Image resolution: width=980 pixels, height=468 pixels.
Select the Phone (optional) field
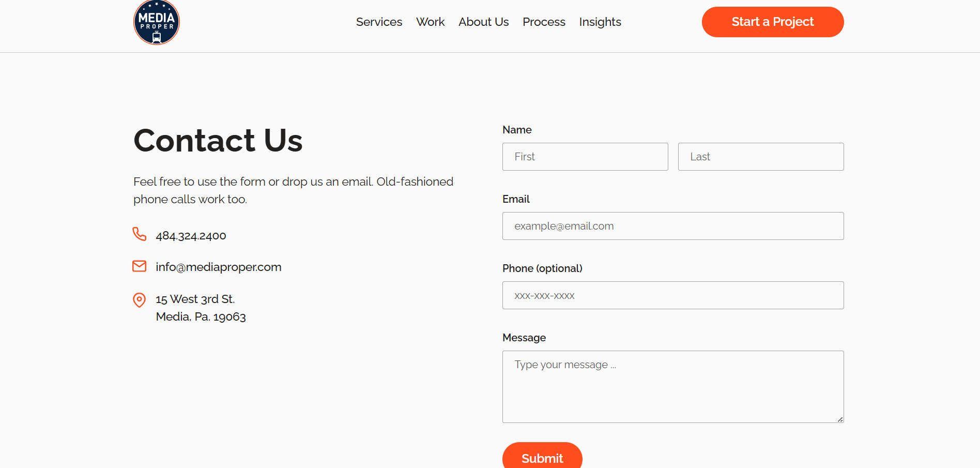pos(673,295)
